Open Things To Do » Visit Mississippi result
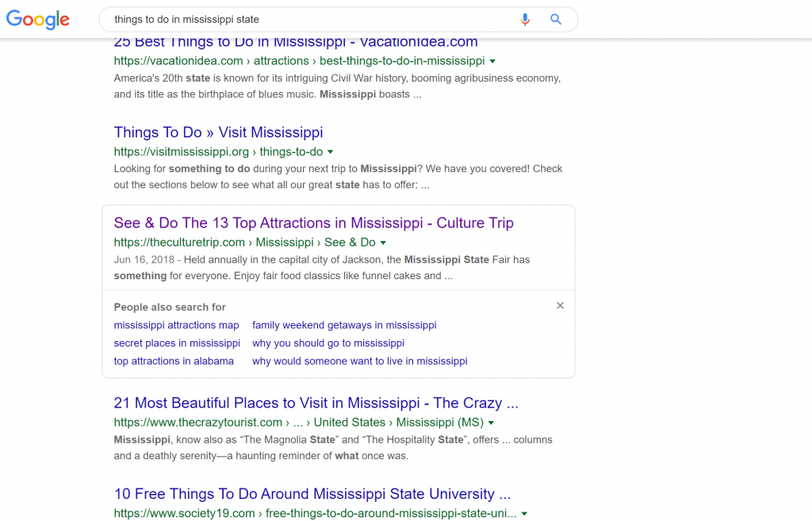Screen dimensions: 812x521 pos(219,132)
